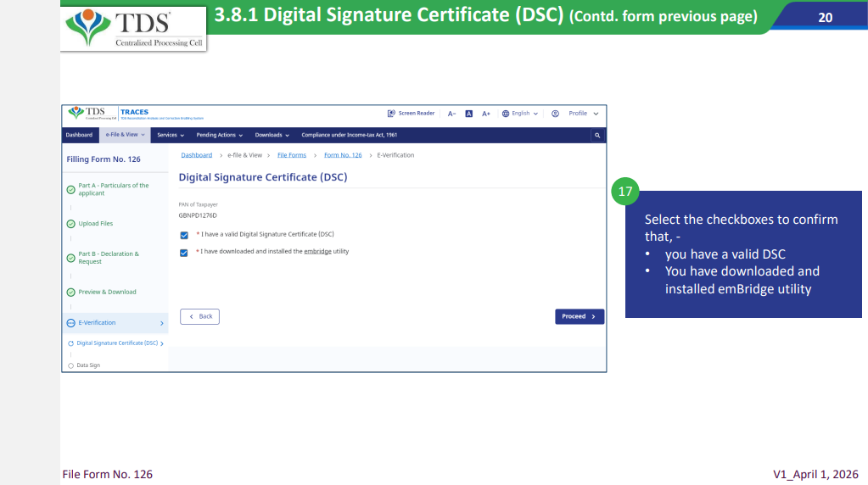
Task: Open Compliance under Income-tax Act, 1961 menu
Action: 349,135
